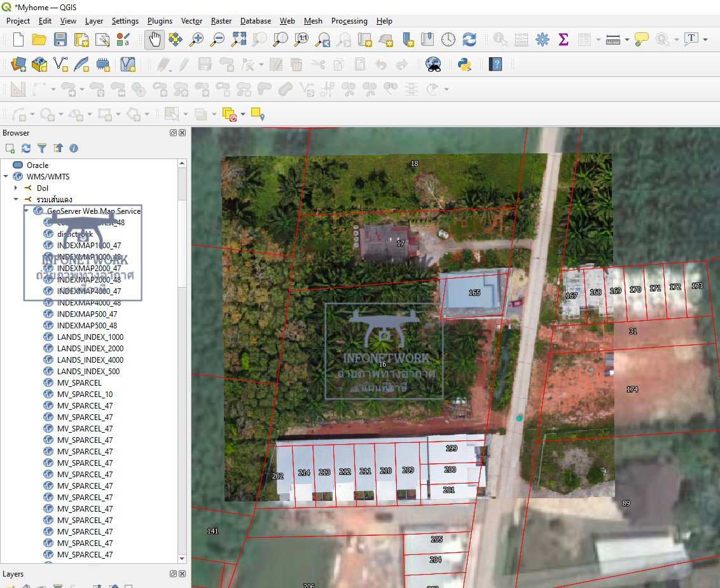Add selected layers in Browser panel
Screen dimensions: 720x588
click(x=10, y=148)
